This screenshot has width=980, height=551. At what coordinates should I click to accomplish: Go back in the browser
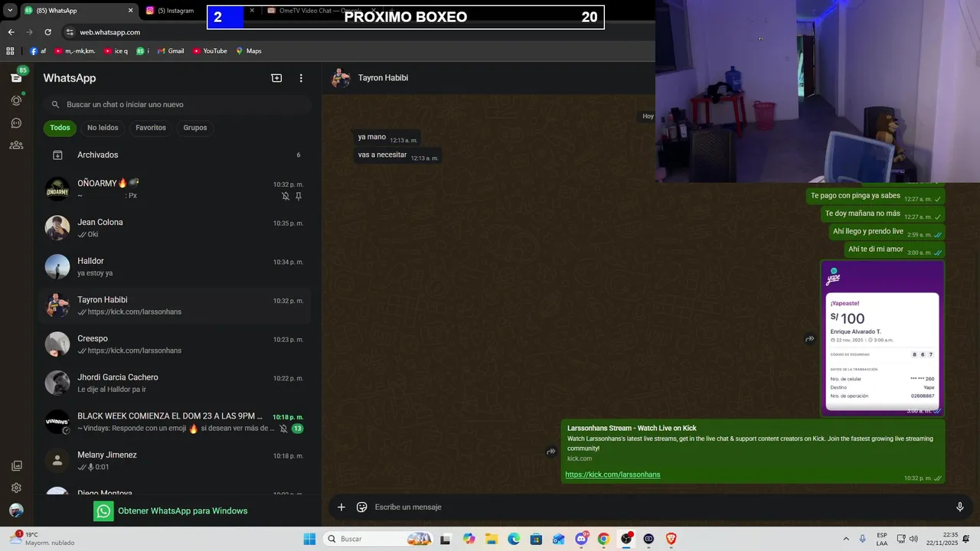[x=11, y=32]
